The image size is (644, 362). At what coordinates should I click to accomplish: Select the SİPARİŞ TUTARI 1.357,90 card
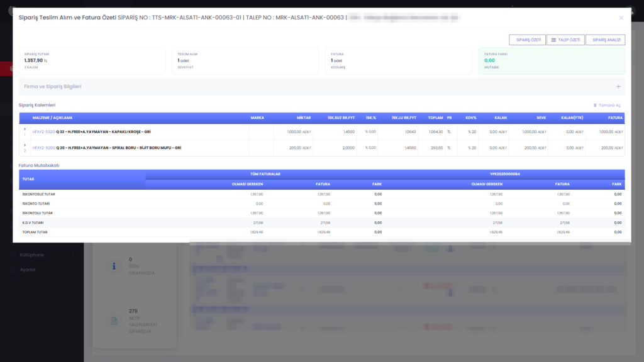coord(92,61)
